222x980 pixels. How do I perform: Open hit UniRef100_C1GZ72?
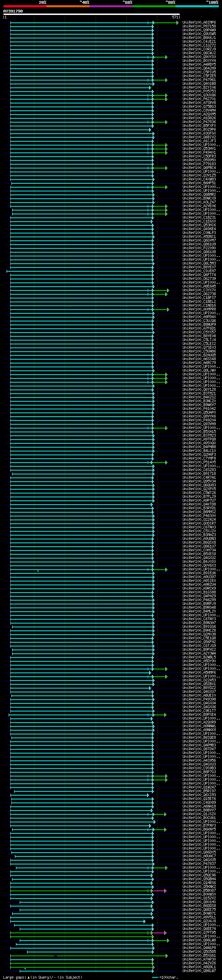pyautogui.click(x=199, y=45)
